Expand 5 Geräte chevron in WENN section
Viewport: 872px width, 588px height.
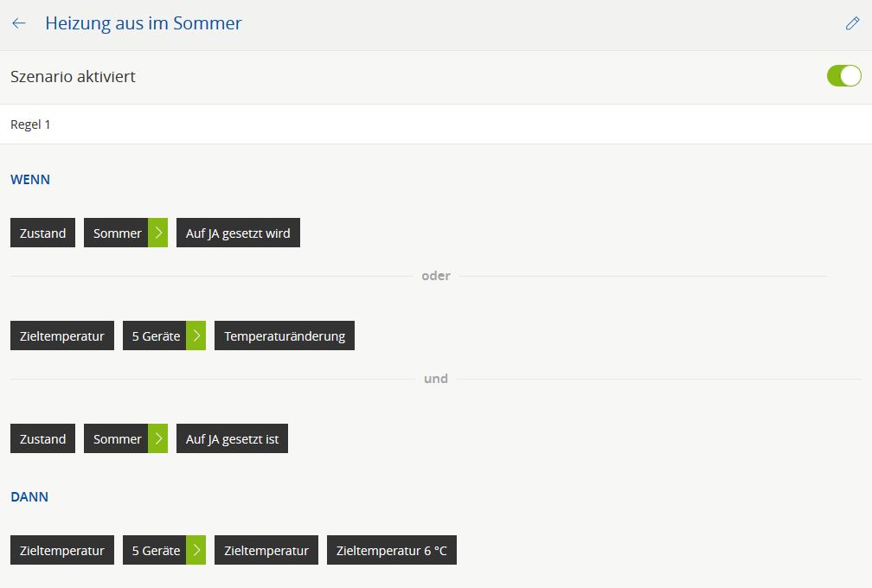(196, 336)
